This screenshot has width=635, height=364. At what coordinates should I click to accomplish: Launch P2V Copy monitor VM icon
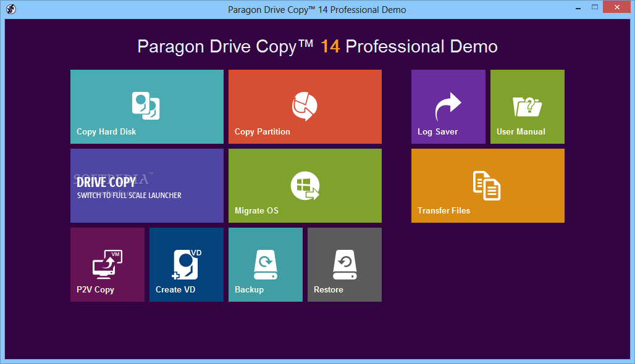[107, 265]
